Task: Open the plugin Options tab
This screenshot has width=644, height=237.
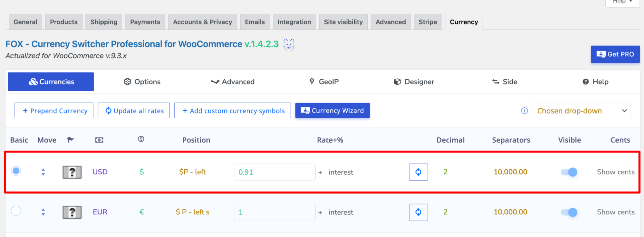Action: point(142,82)
